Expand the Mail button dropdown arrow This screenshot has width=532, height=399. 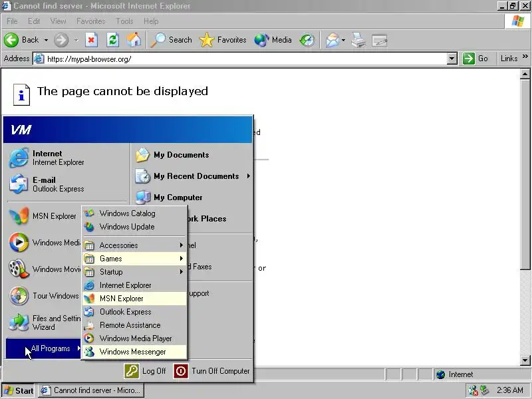click(343, 40)
